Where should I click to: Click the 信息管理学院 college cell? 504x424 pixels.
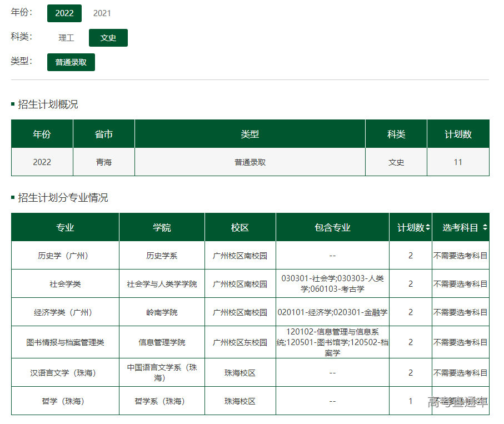click(x=162, y=342)
